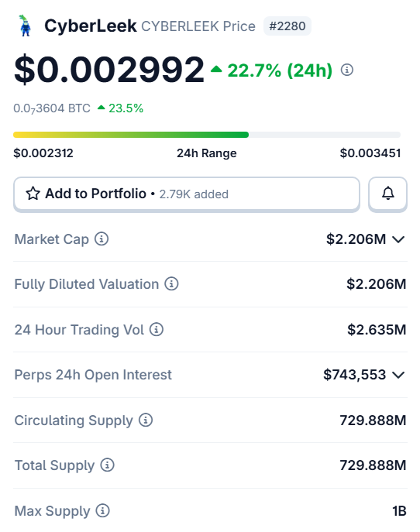Click the $0.002992 price value
Screen dimensions: 420x532
(109, 70)
